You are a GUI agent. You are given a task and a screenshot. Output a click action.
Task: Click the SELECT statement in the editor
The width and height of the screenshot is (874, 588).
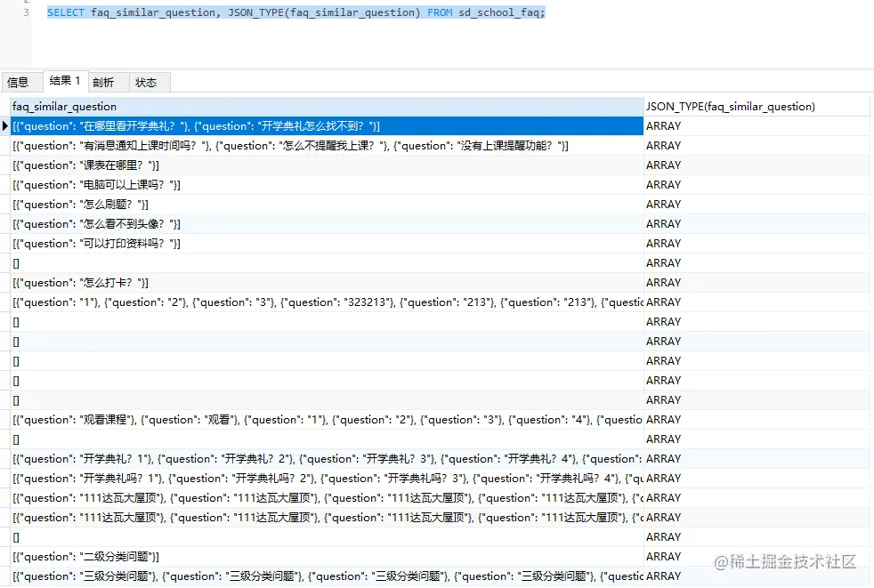click(296, 12)
